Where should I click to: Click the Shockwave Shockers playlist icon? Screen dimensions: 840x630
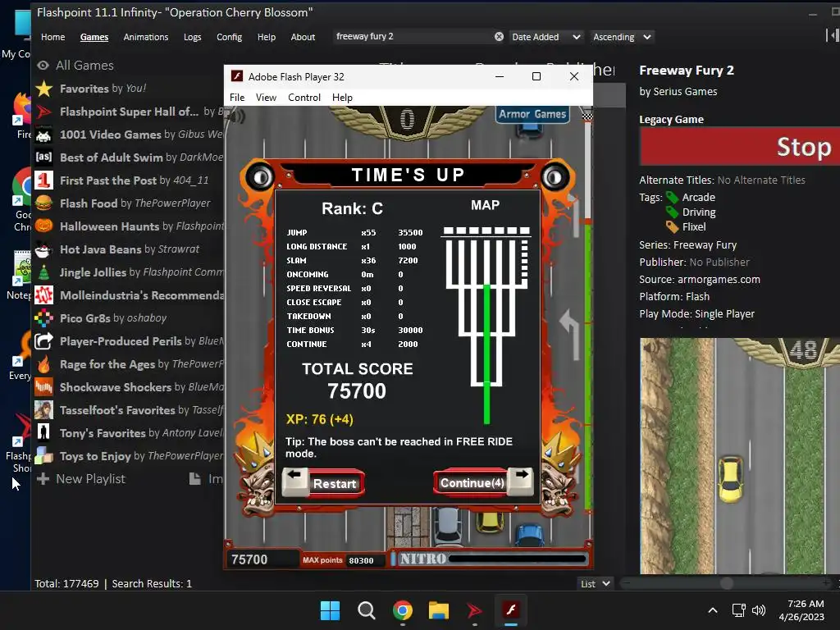pyautogui.click(x=44, y=387)
